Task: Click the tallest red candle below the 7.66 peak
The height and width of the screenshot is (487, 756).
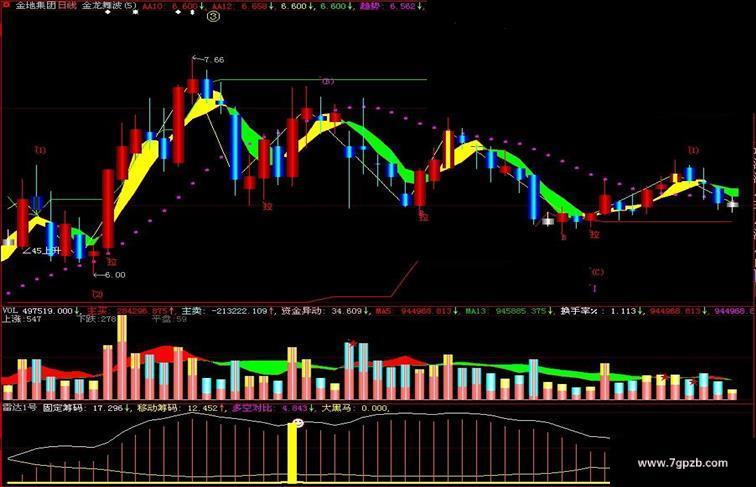Action: tap(178, 125)
